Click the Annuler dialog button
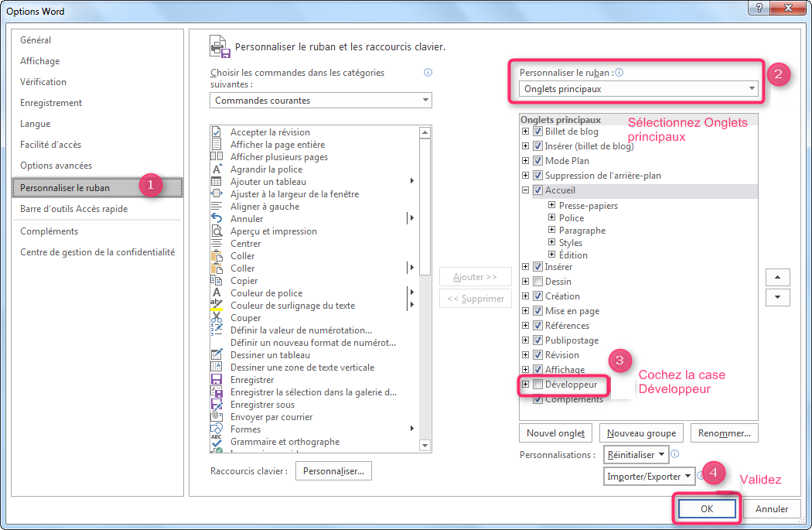 [x=772, y=509]
